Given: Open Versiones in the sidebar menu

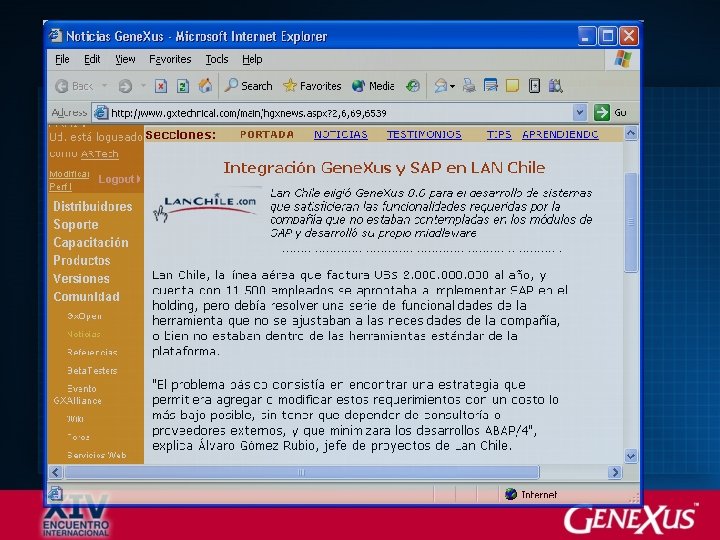Looking at the screenshot, I should pyautogui.click(x=81, y=278).
